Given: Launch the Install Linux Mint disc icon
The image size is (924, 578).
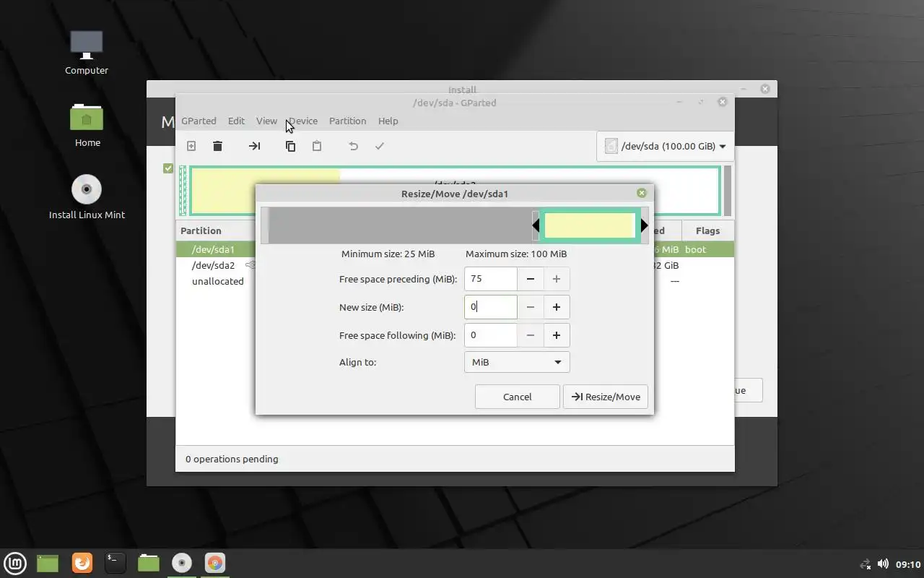Looking at the screenshot, I should 87,197.
